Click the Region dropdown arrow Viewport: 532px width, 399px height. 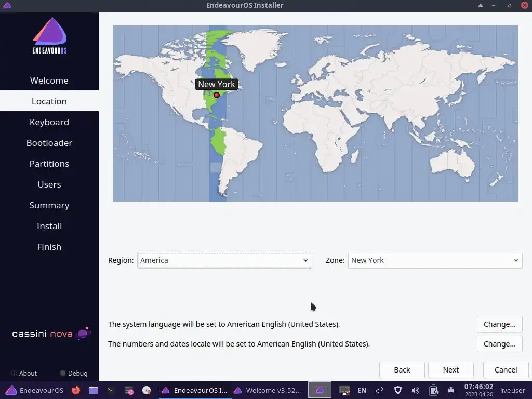(x=305, y=261)
